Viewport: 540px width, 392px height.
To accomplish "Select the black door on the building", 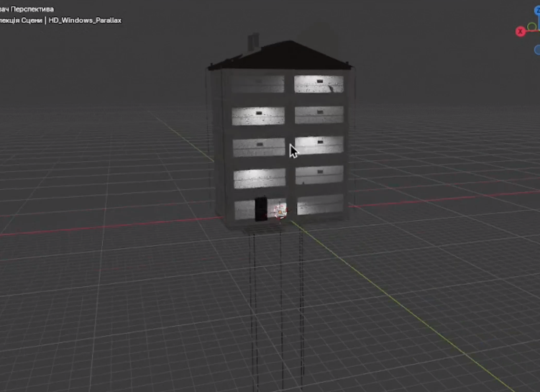I will pyautogui.click(x=261, y=209).
